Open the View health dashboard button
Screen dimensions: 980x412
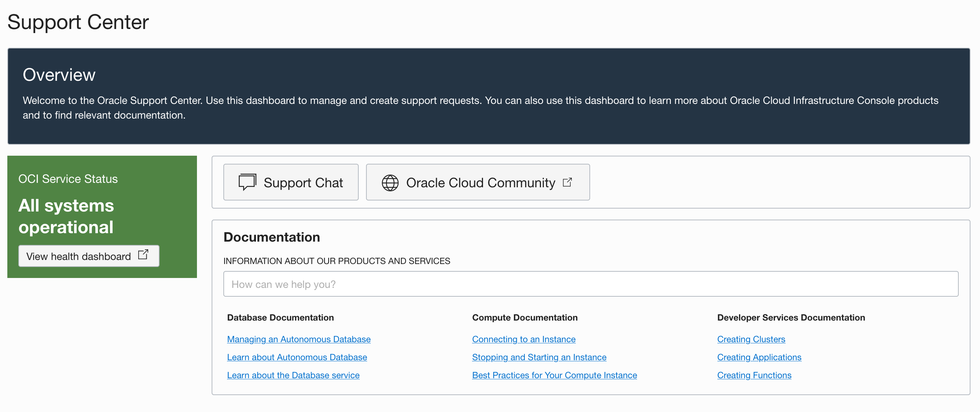point(89,256)
